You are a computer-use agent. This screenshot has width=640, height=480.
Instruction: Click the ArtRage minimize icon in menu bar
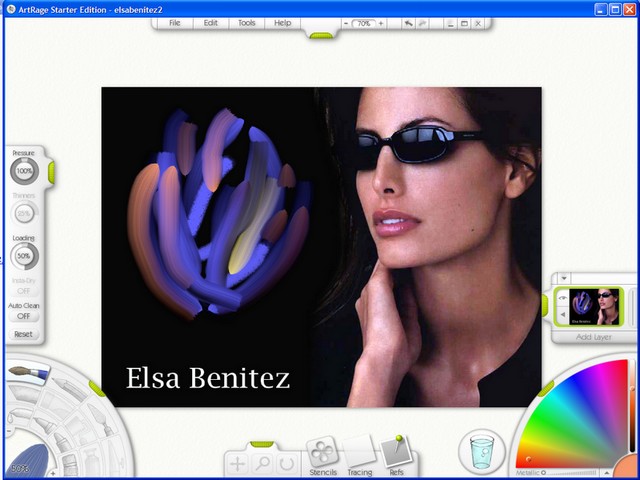tap(450, 24)
